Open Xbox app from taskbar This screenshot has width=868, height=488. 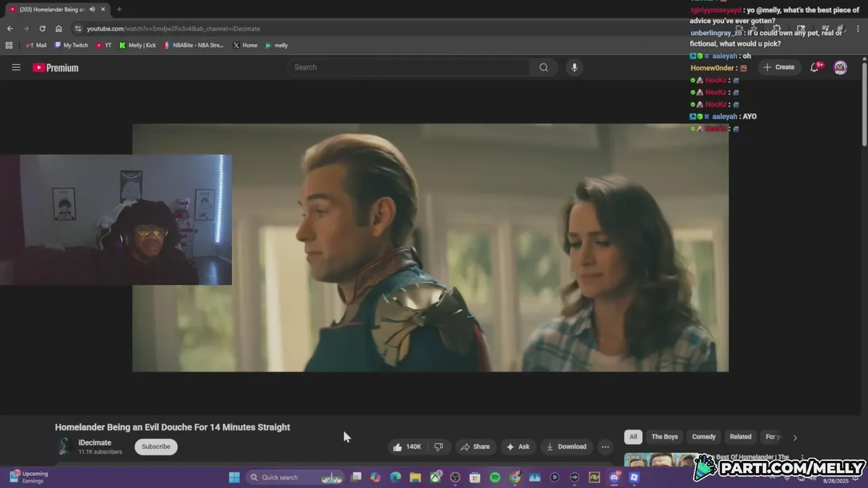(x=435, y=477)
